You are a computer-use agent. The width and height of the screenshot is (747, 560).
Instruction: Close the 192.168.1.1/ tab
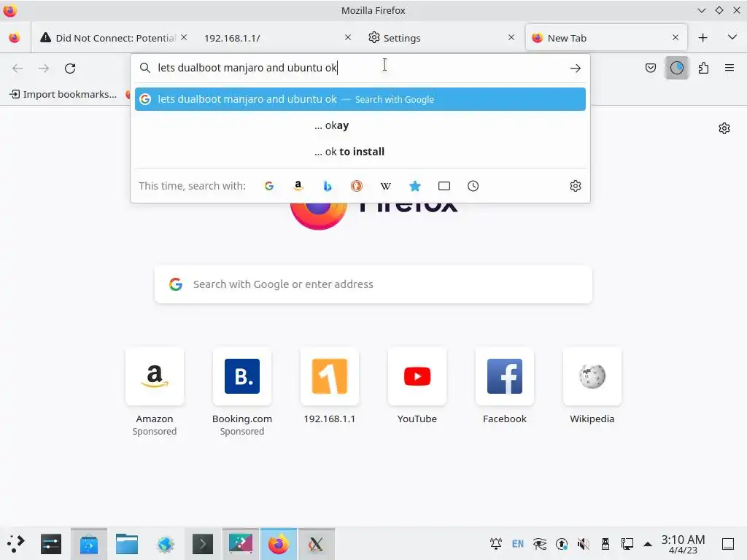coord(348,37)
